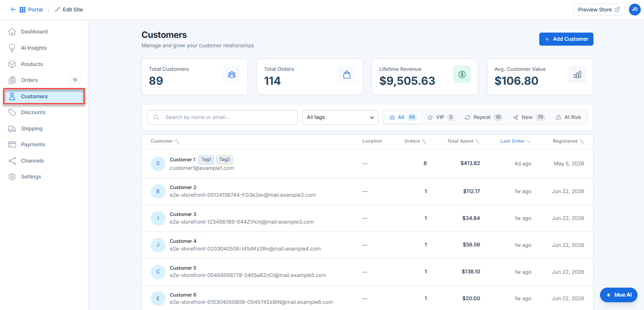Click the search magnifier icon
The image size is (644, 310).
click(156, 117)
